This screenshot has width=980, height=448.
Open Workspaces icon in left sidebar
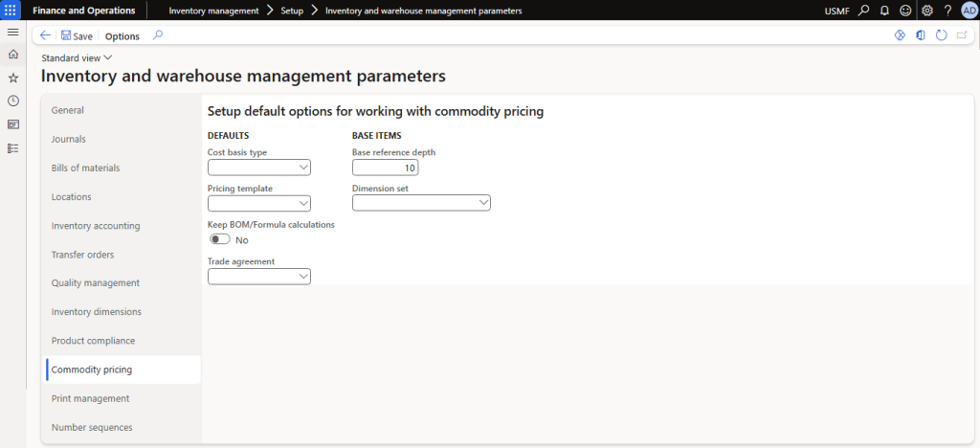click(12, 124)
